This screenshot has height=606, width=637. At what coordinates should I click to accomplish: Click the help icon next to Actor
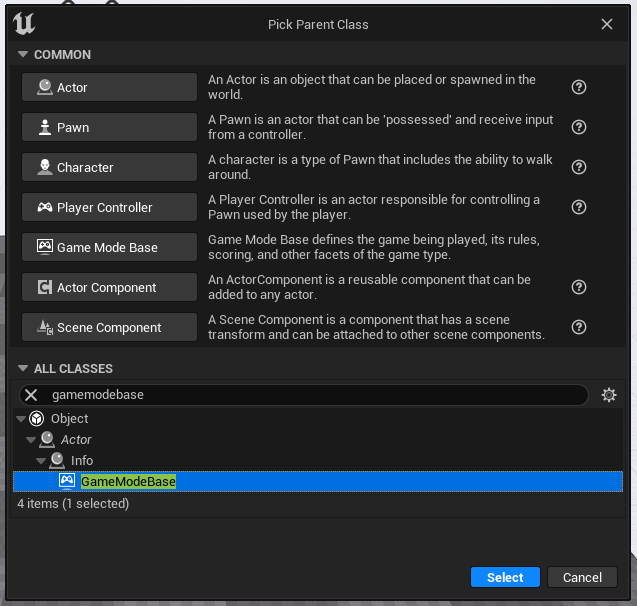(x=578, y=88)
